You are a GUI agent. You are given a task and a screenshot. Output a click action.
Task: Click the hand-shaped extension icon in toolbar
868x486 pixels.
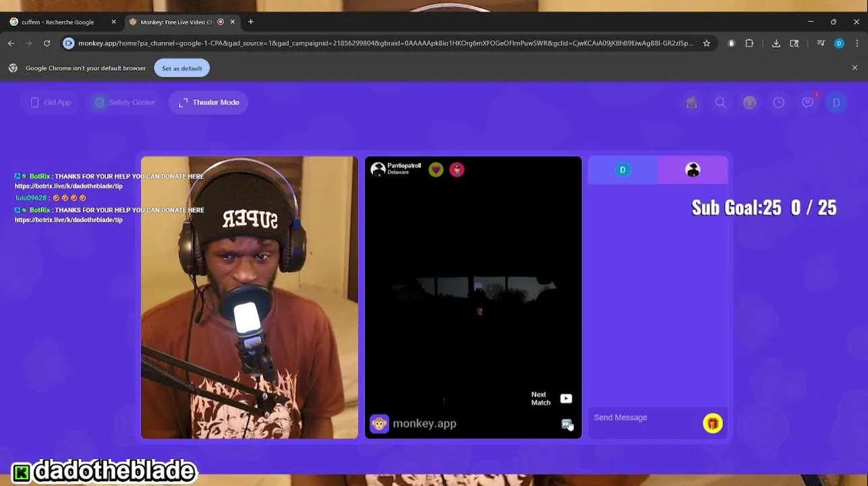coord(731,43)
